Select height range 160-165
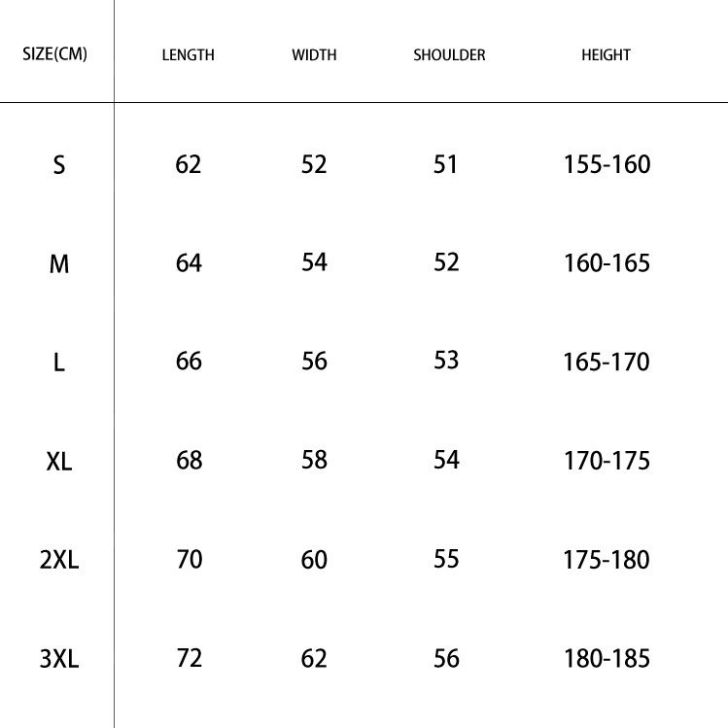Viewport: 728px width, 728px height. click(x=607, y=263)
